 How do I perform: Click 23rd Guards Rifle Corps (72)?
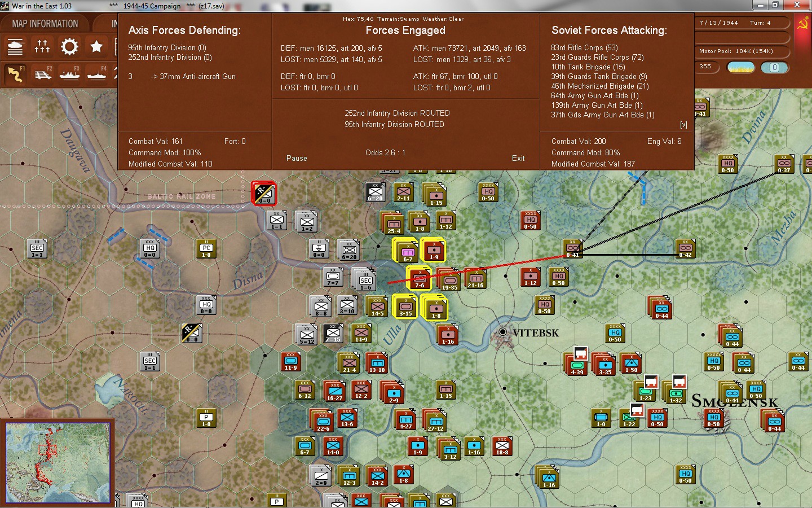pos(597,58)
